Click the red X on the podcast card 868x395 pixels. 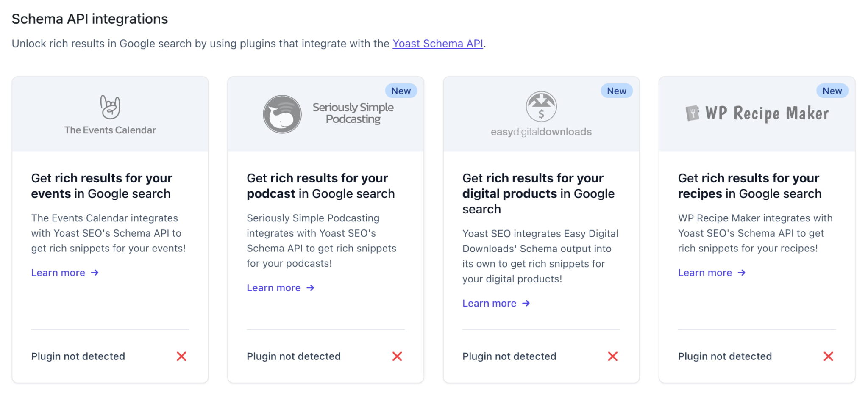tap(397, 356)
